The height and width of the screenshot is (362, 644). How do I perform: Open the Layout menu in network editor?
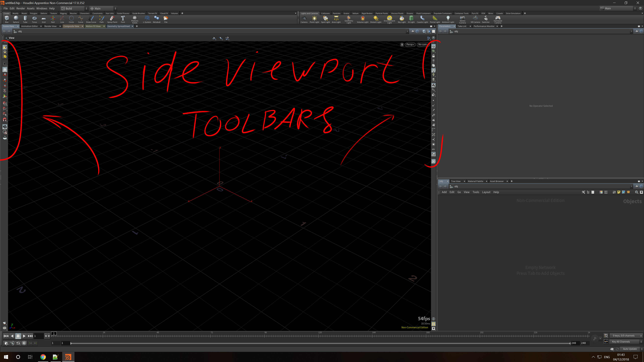[486, 192]
